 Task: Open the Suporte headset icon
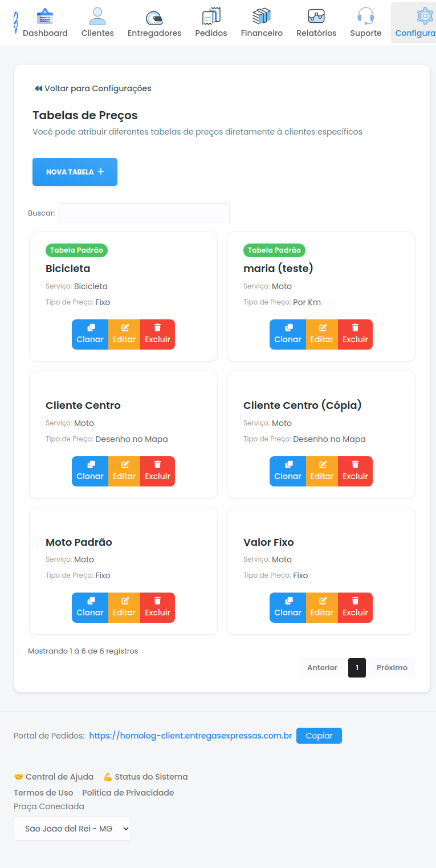(366, 17)
